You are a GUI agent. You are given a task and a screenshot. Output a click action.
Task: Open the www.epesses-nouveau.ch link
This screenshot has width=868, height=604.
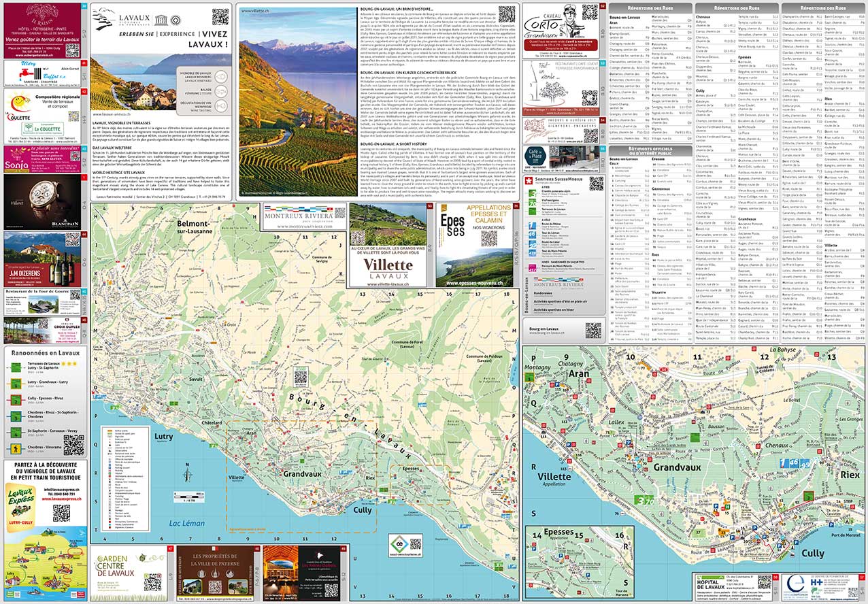tap(476, 283)
